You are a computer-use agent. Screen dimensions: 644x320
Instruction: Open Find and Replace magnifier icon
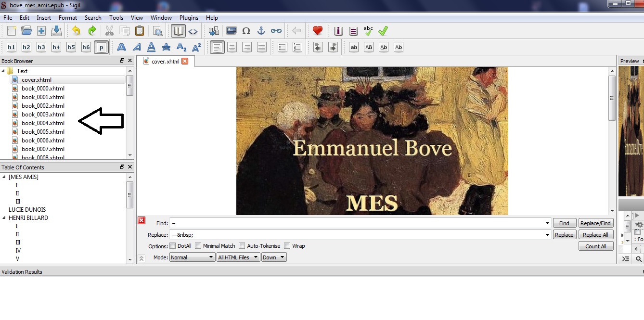(157, 31)
